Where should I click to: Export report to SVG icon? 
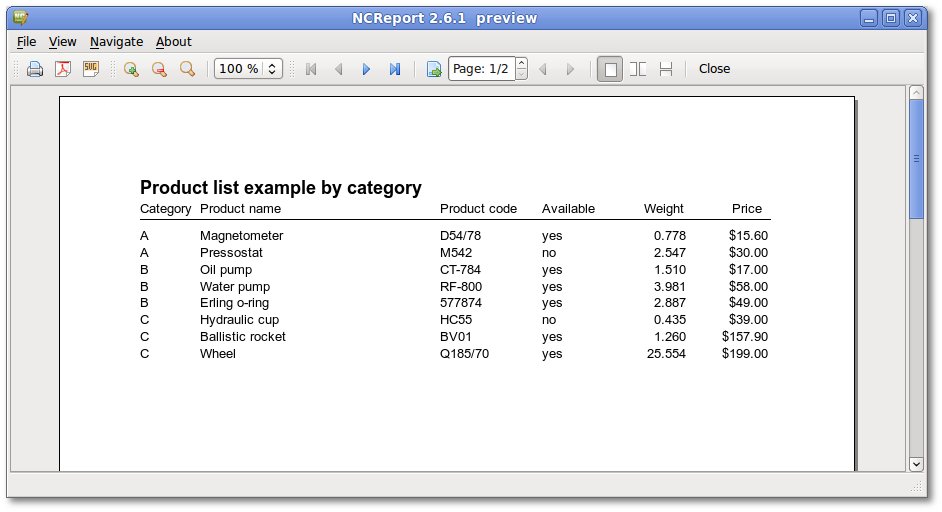point(91,69)
